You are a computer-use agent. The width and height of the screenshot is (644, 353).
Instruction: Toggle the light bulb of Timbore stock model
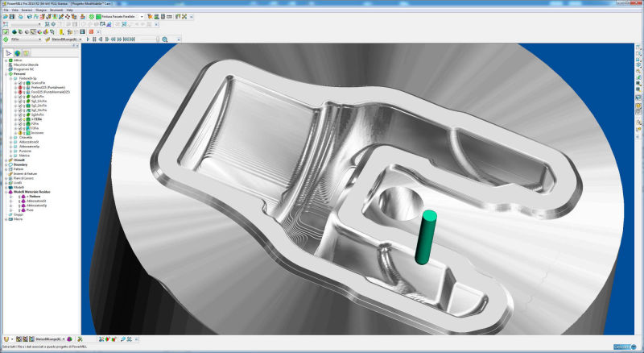pos(19,197)
